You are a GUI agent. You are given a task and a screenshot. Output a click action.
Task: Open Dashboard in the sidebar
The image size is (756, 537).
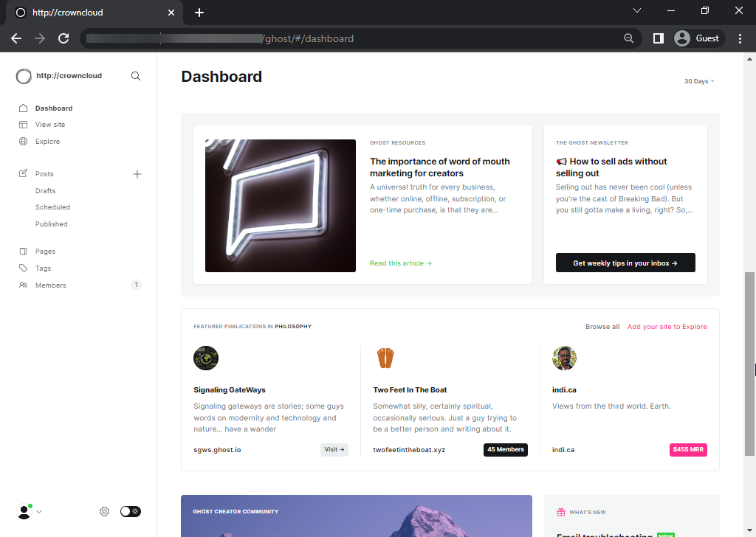click(x=53, y=108)
